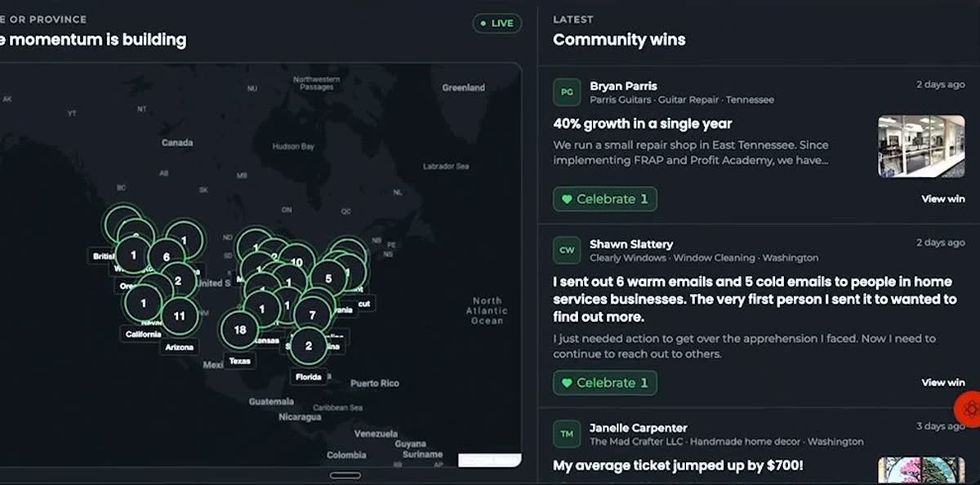Select the map cluster marked 6

pyautogui.click(x=166, y=257)
